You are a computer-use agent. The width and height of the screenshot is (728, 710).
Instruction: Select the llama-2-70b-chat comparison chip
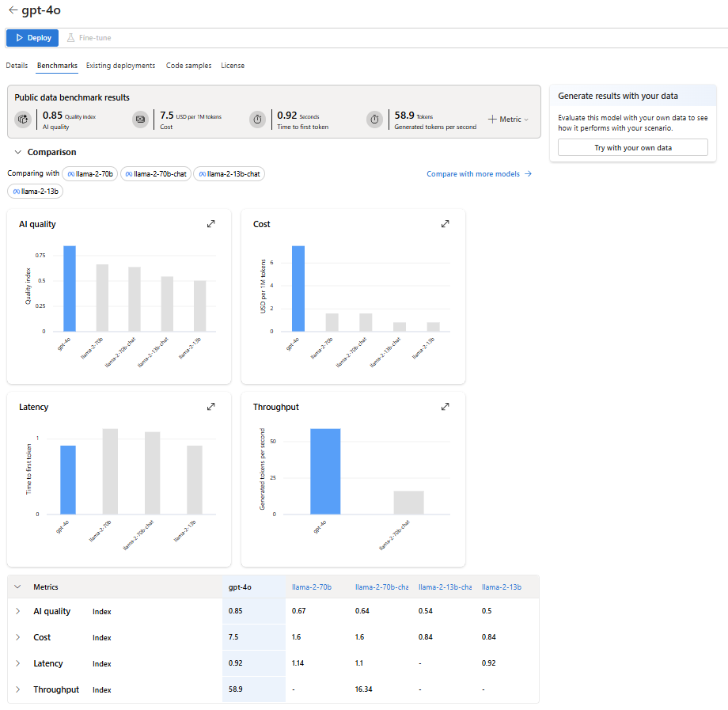click(156, 173)
